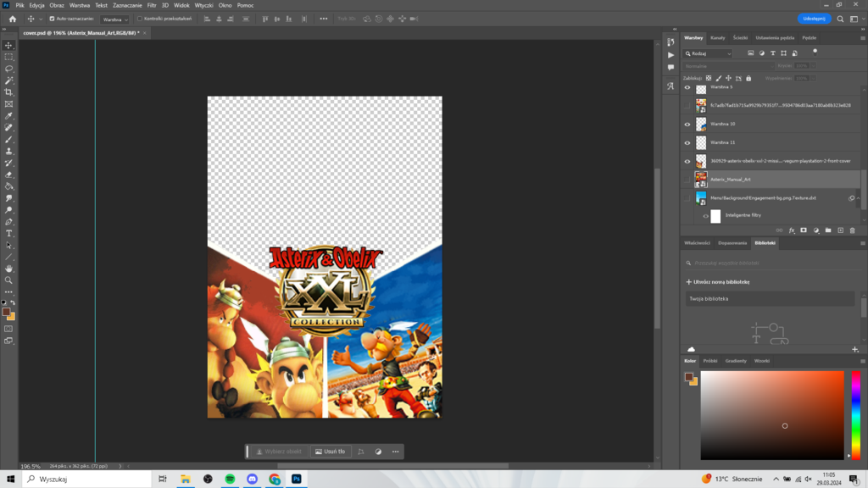Click the foreground color swatch in toolbox

(6, 312)
